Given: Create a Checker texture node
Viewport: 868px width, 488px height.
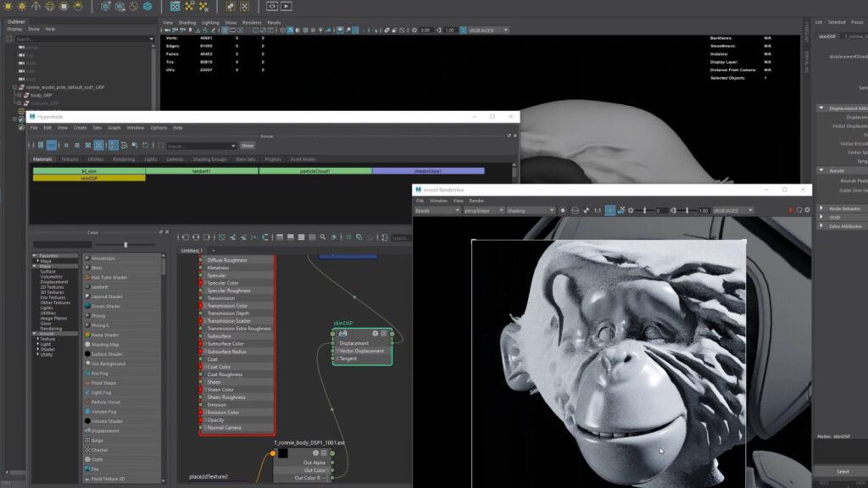Looking at the screenshot, I should point(106,448).
